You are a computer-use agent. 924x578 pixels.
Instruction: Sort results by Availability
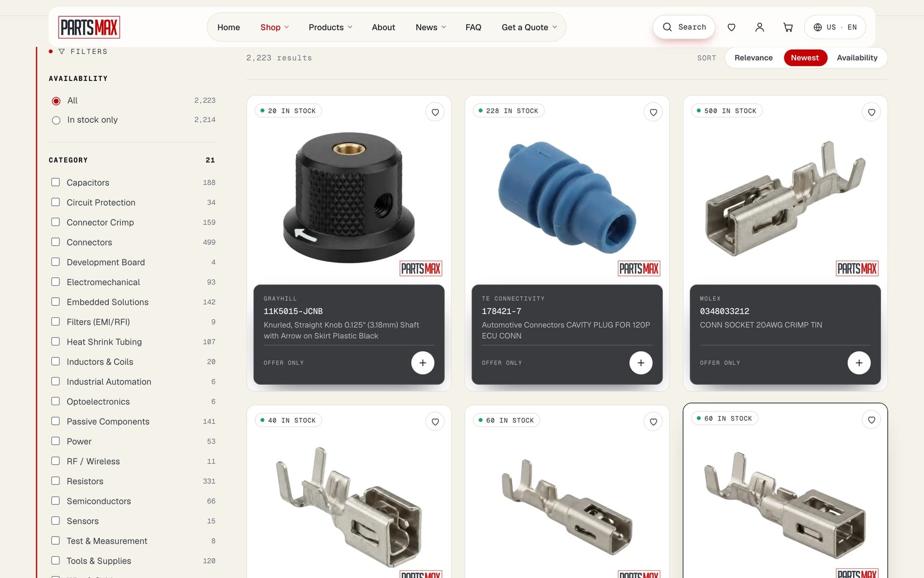pyautogui.click(x=857, y=58)
